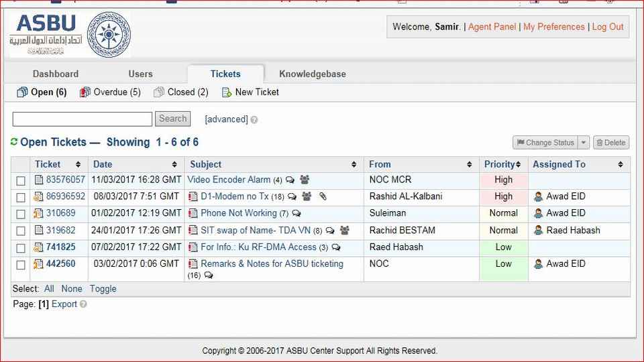Sort by Ticket column arrows
The image size is (644, 362).
[x=78, y=164]
